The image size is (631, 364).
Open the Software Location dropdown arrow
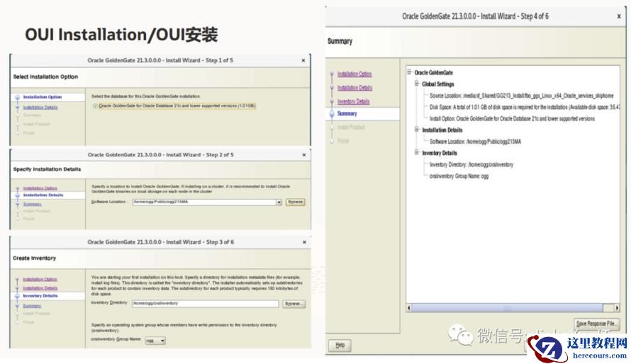(279, 202)
